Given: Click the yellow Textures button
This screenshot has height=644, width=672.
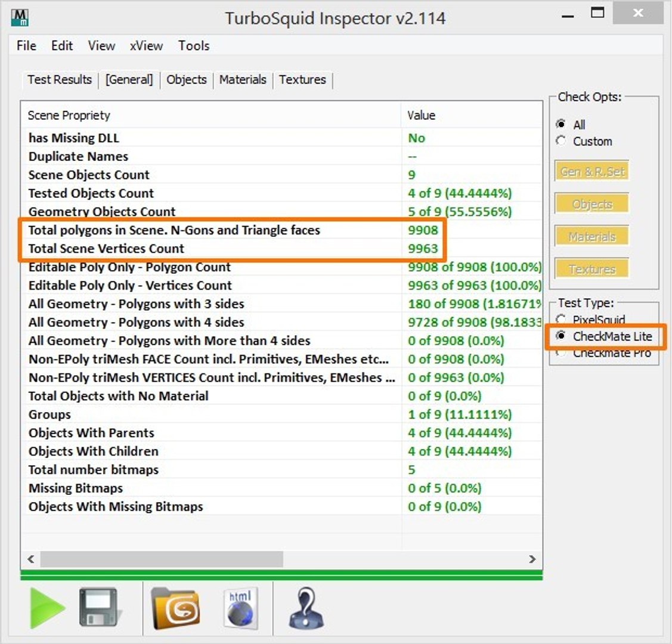Looking at the screenshot, I should [592, 269].
